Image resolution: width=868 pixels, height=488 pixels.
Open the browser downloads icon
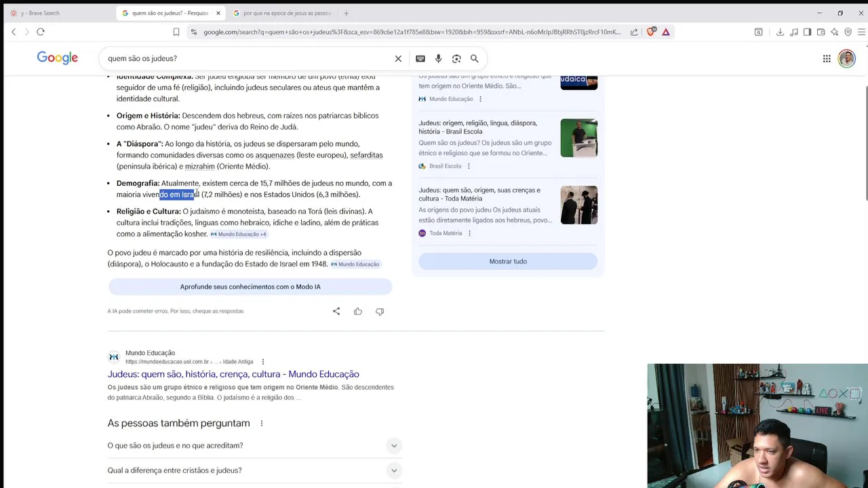click(x=780, y=32)
